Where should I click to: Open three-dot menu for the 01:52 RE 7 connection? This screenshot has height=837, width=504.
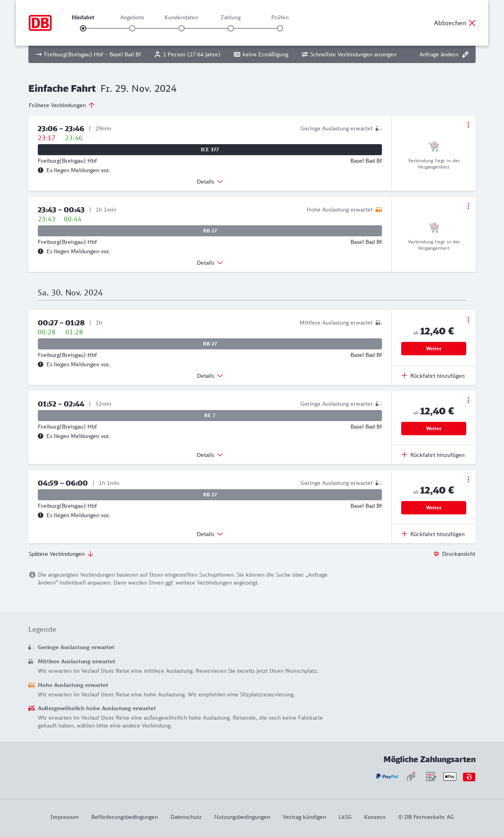(468, 400)
